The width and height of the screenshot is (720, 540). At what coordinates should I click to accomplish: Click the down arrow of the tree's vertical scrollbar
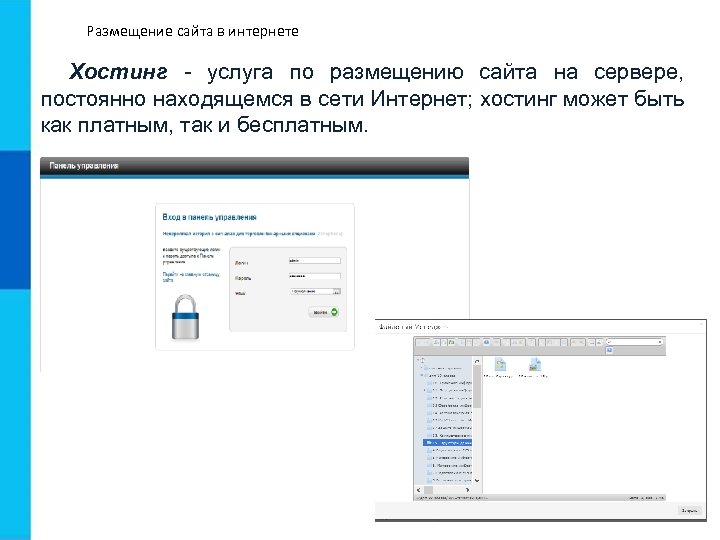pyautogui.click(x=477, y=481)
